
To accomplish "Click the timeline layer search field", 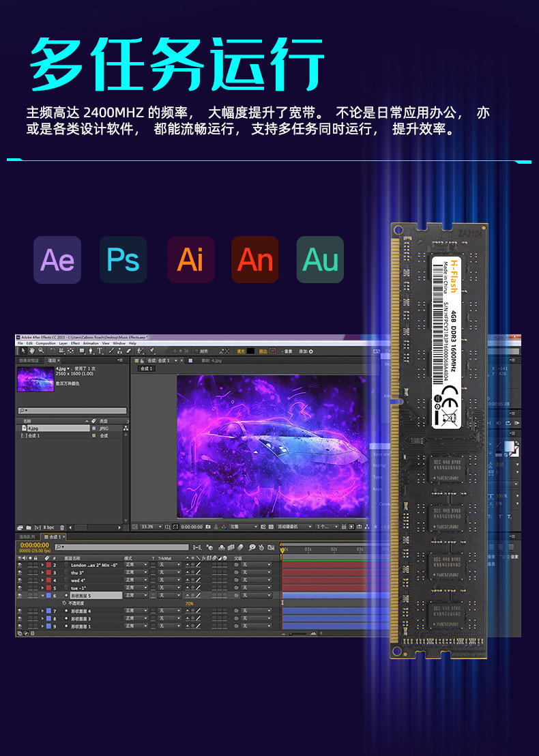I will click(122, 547).
